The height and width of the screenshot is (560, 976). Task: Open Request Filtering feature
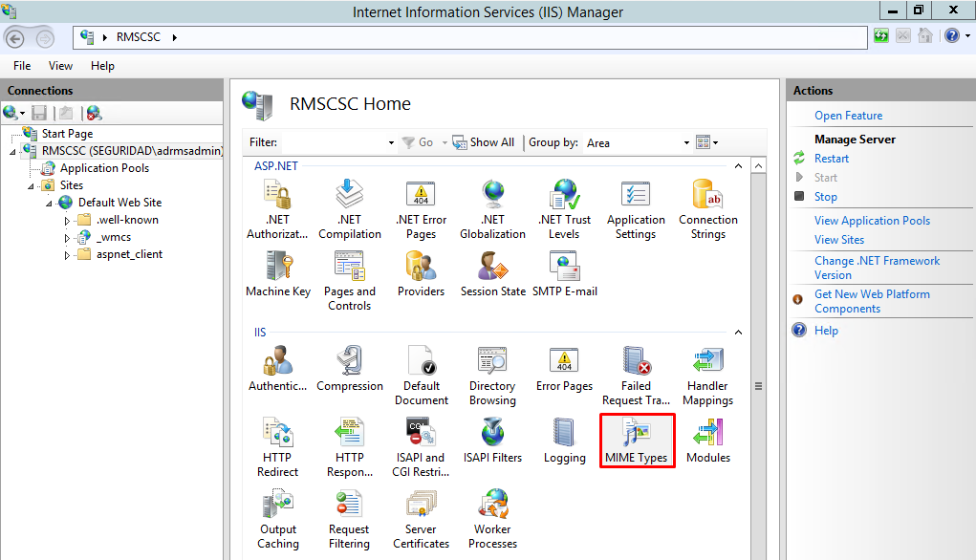350,519
